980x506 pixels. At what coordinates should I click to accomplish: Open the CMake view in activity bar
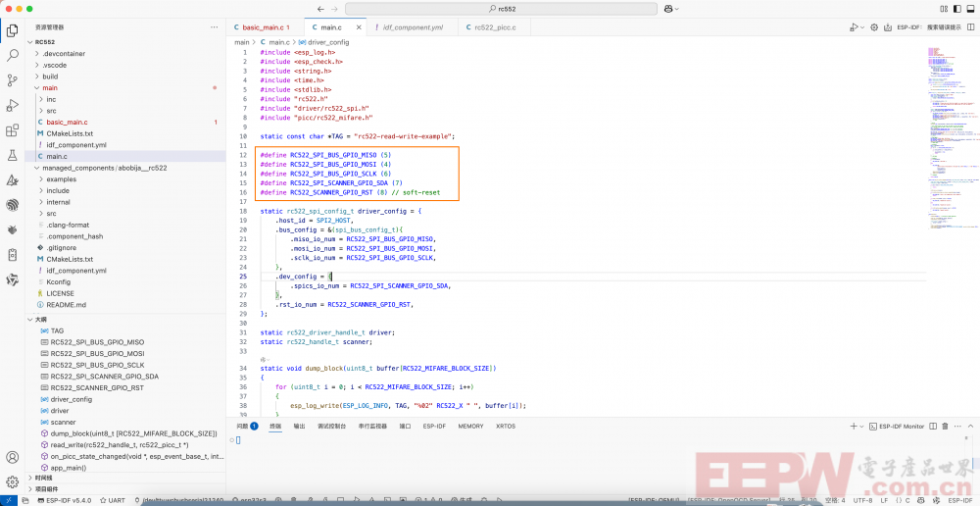(x=12, y=180)
